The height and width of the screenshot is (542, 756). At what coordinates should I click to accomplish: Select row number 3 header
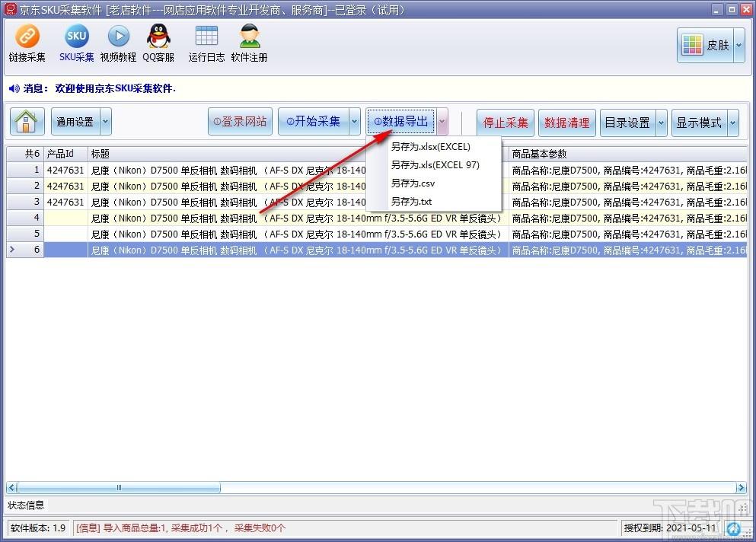coord(25,202)
